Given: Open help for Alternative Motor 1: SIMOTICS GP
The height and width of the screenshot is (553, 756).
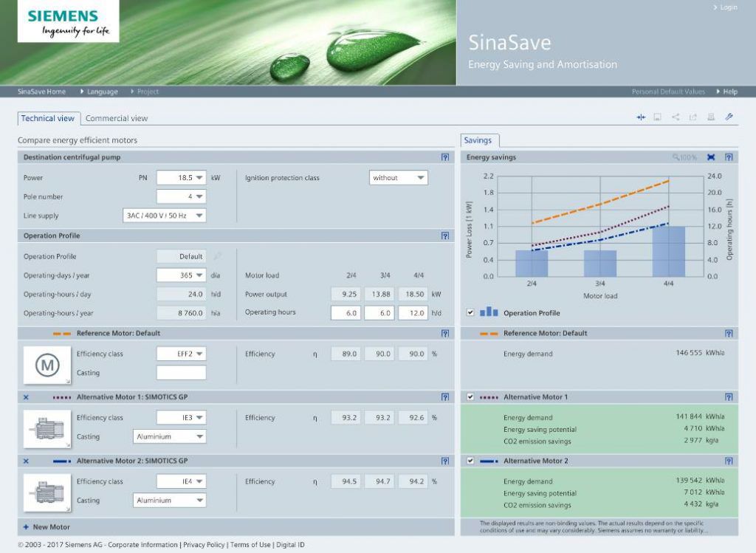Looking at the screenshot, I should 445,396.
